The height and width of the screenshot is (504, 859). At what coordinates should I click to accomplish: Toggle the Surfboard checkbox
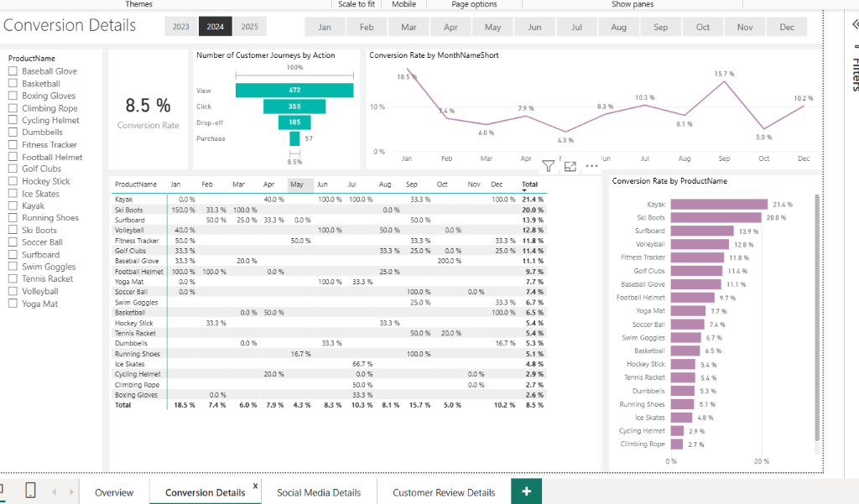point(13,254)
